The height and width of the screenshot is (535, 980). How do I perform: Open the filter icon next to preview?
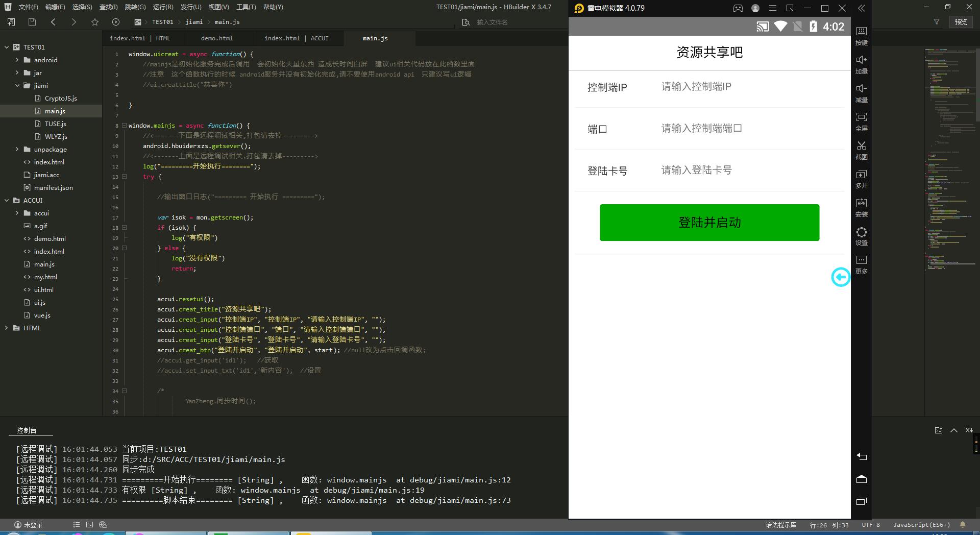937,22
